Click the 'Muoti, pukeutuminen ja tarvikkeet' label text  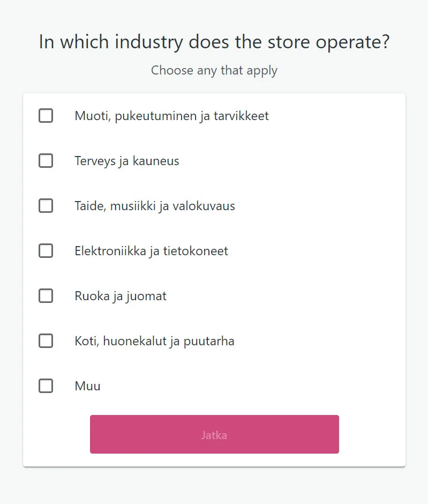pos(171,116)
